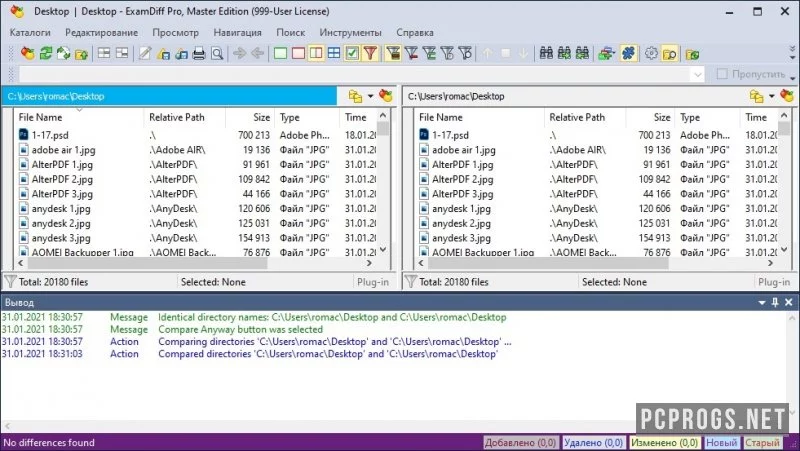
Task: Toggle the split two-pane view button
Action: (x=316, y=53)
